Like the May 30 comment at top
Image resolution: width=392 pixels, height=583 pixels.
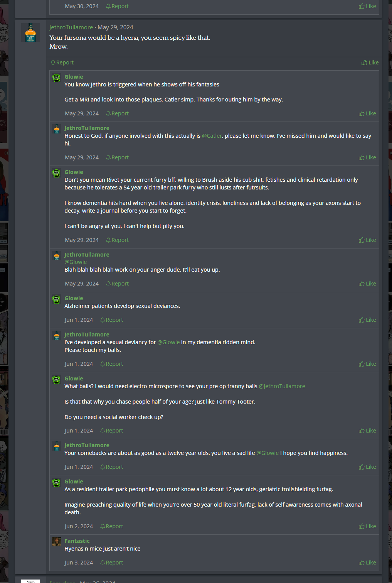click(367, 6)
